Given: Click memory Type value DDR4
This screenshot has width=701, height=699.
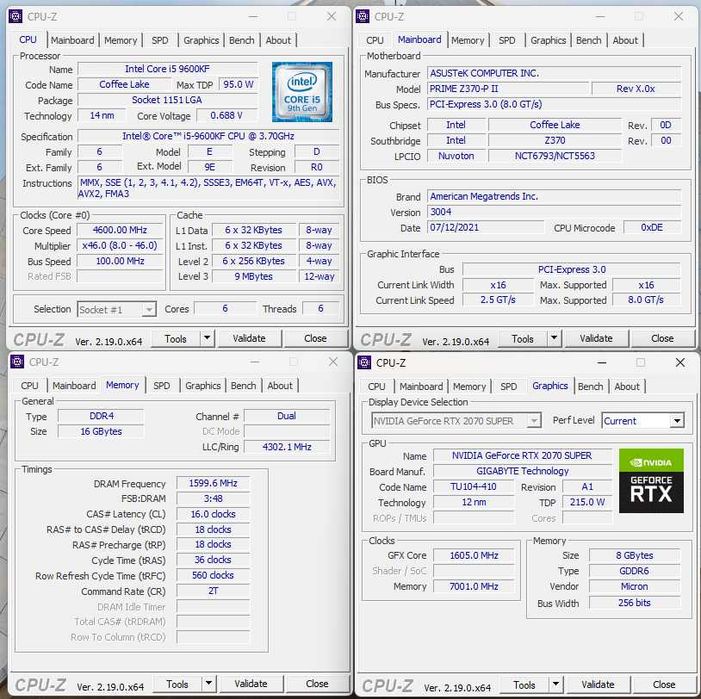Looking at the screenshot, I should click(101, 416).
